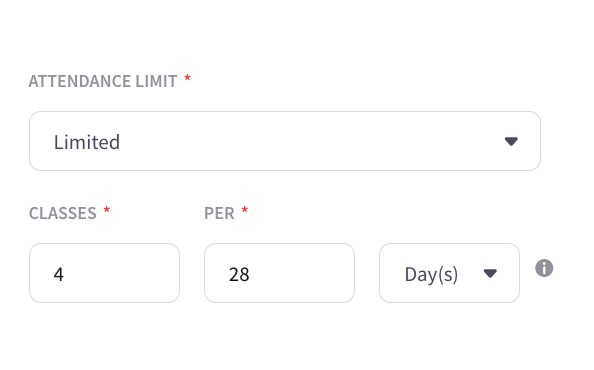Focus the Classes input field
Screen dimensions: 594x370
(104, 273)
